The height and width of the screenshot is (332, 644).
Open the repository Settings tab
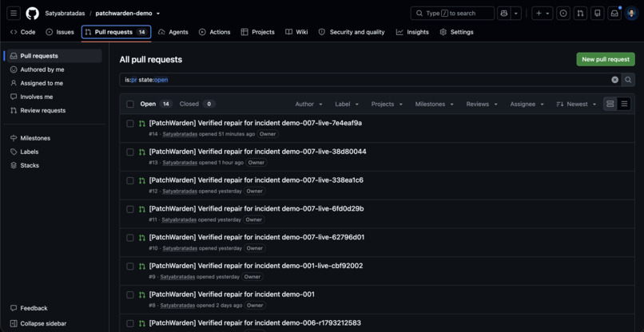pos(456,32)
